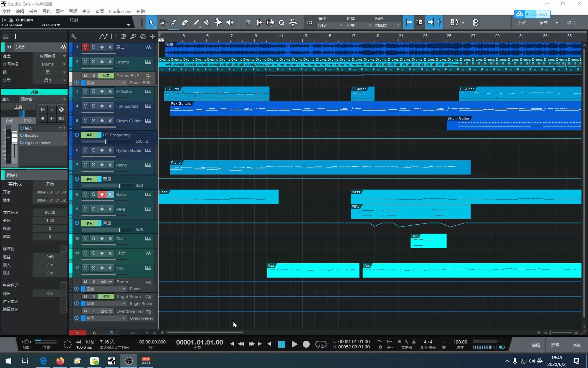Open the 编辑 editor panel button

coord(535,345)
